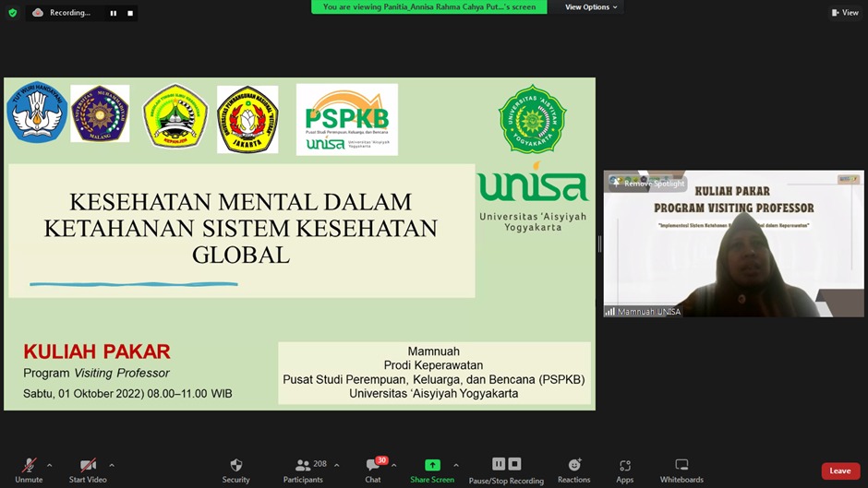Start the video camera
This screenshot has height=488, width=868.
point(88,470)
